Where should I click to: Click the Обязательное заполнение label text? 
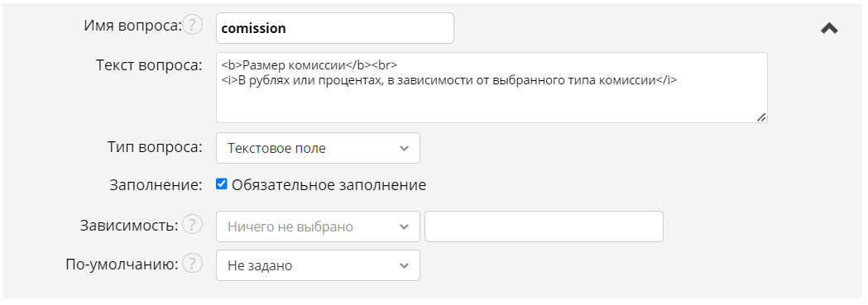pyautogui.click(x=328, y=185)
